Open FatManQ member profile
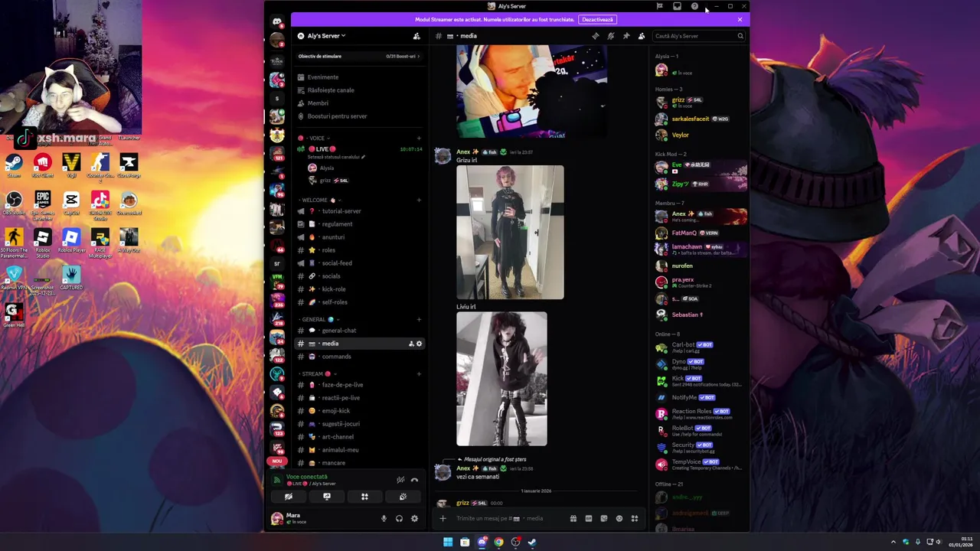The width and height of the screenshot is (980, 551). tap(700, 233)
